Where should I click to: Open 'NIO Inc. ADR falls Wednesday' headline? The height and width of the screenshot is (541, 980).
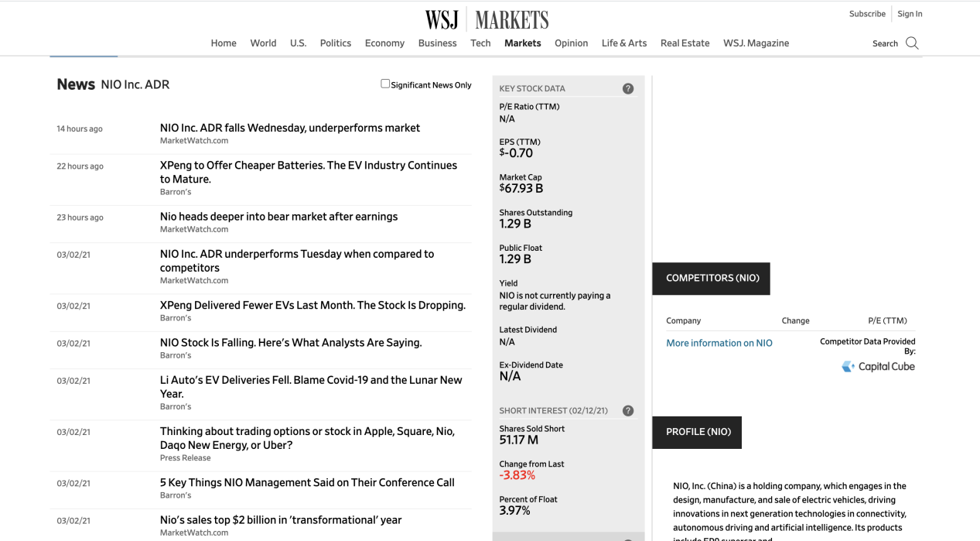pyautogui.click(x=290, y=128)
